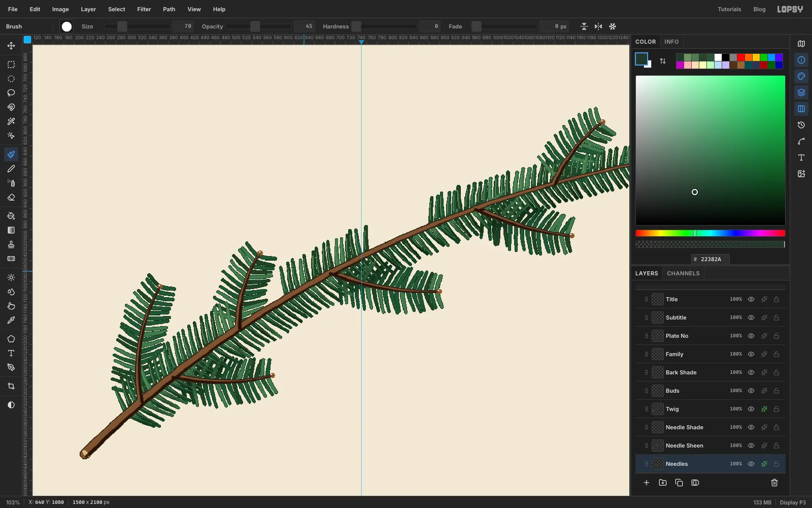The image size is (812, 508).
Task: Choose the Crop tool
Action: (11, 386)
